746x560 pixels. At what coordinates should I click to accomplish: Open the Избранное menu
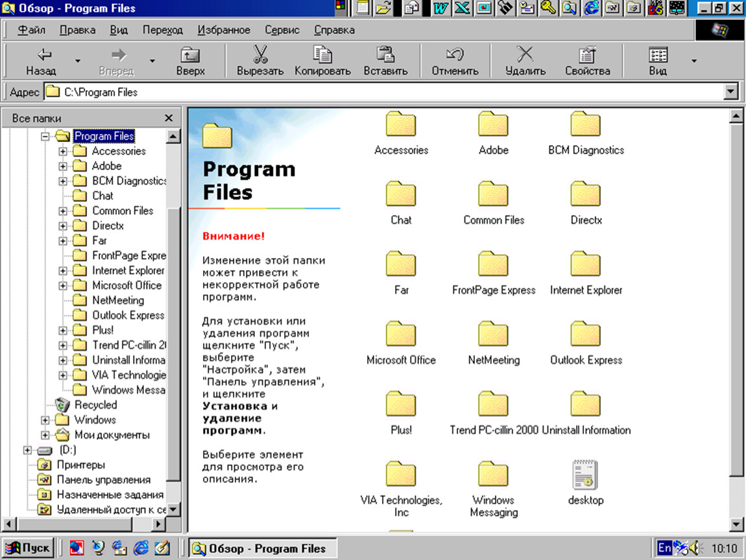click(224, 30)
